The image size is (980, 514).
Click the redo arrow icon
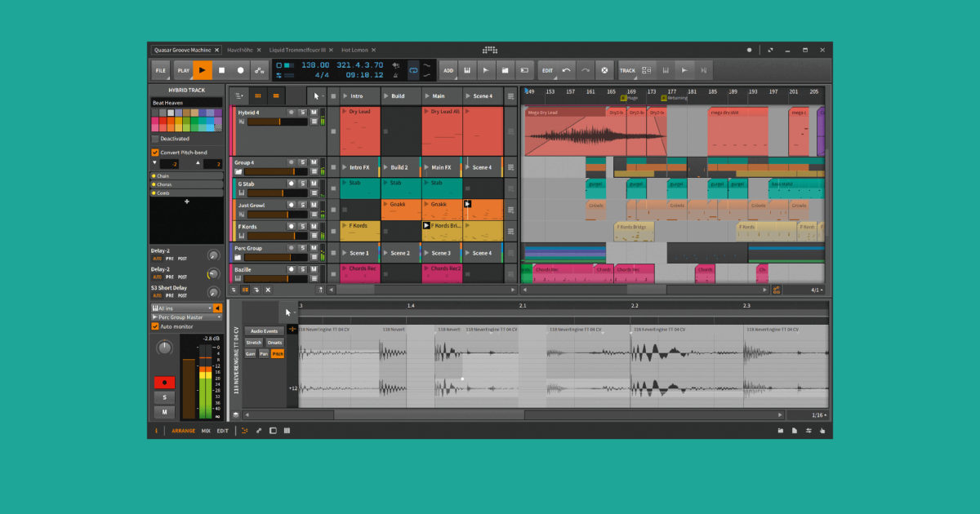click(586, 70)
